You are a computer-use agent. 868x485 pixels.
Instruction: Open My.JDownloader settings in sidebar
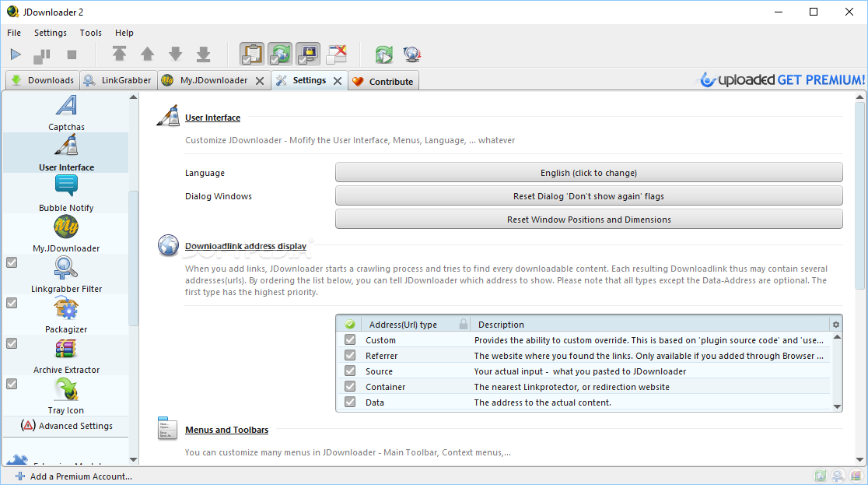[66, 234]
